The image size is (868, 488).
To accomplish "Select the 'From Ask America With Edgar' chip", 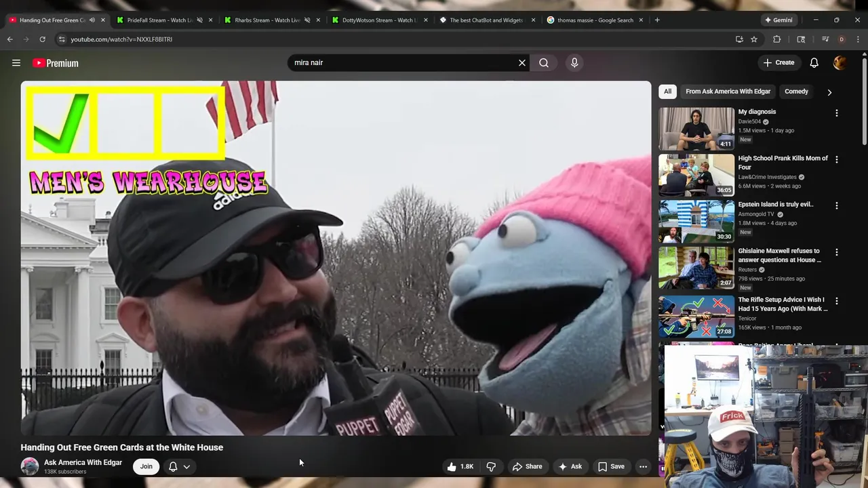I will click(x=728, y=91).
